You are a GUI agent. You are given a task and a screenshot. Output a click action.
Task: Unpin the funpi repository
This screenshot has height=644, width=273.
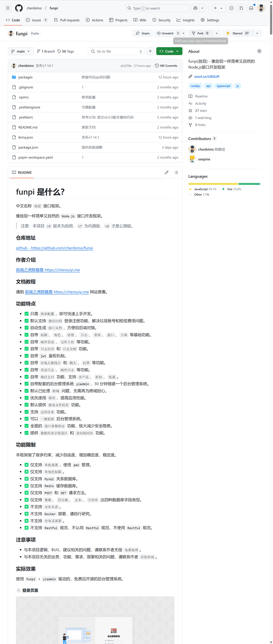click(142, 33)
